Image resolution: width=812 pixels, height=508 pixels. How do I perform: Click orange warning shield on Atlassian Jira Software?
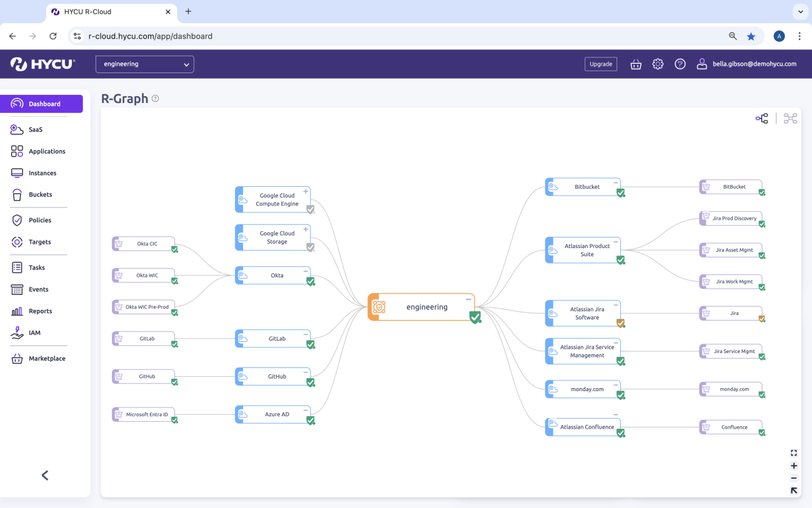(x=620, y=323)
